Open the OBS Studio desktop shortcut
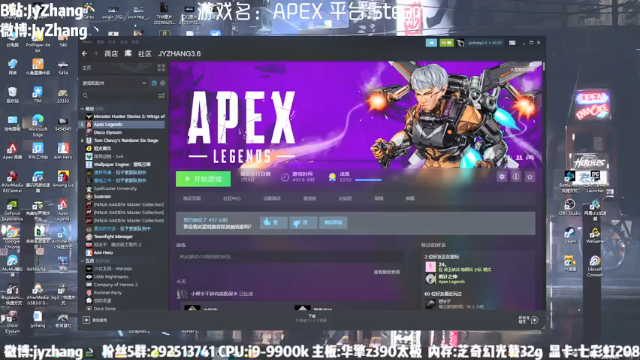Screen dimensions: 640x360 pyautogui.click(x=569, y=207)
